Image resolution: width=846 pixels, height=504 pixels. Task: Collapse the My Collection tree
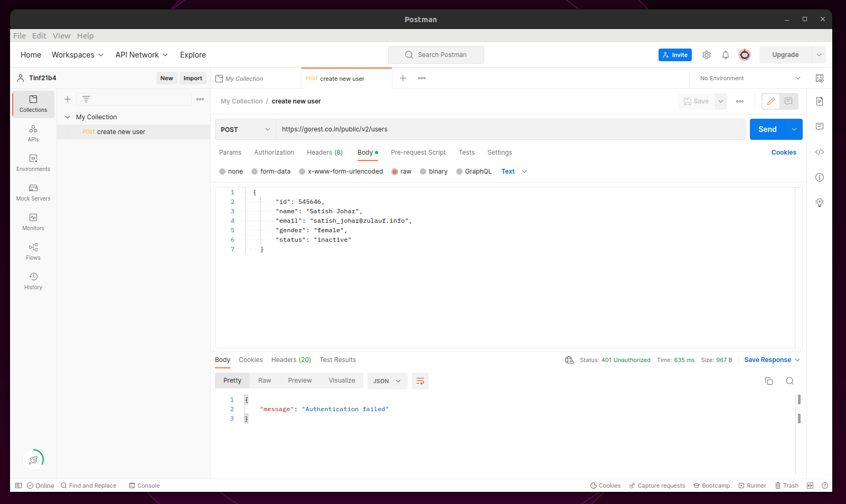point(68,117)
